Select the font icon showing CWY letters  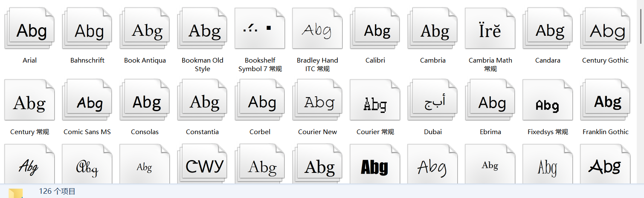click(202, 164)
